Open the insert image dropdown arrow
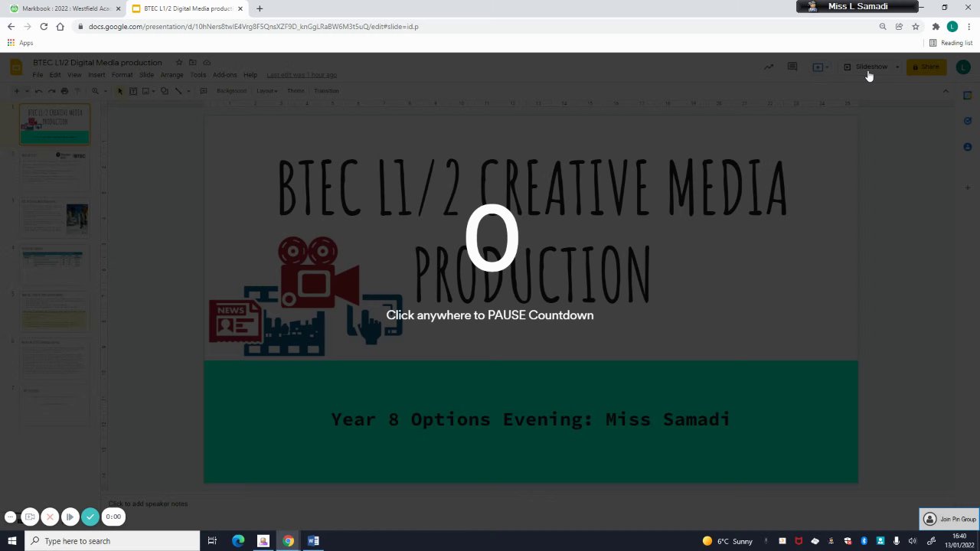This screenshot has height=551, width=980. pos(153,91)
